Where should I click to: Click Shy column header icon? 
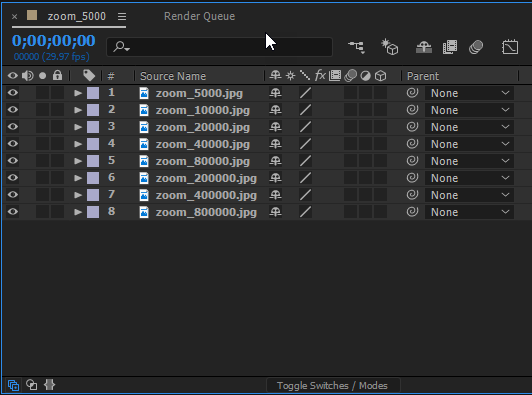[275, 75]
